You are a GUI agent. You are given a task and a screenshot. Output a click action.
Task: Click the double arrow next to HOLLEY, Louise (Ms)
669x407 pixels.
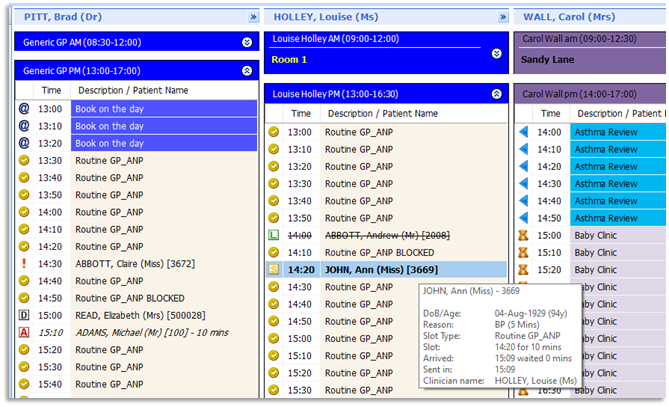click(502, 17)
